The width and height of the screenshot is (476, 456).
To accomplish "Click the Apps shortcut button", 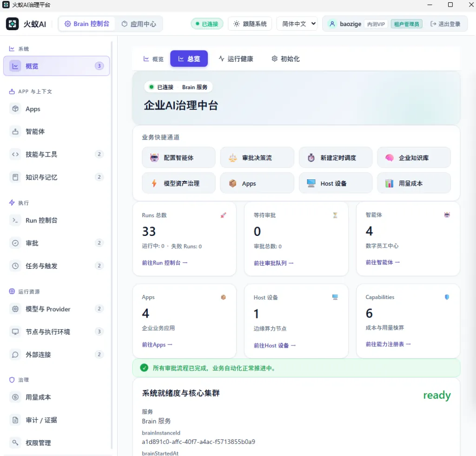I will 257,183.
